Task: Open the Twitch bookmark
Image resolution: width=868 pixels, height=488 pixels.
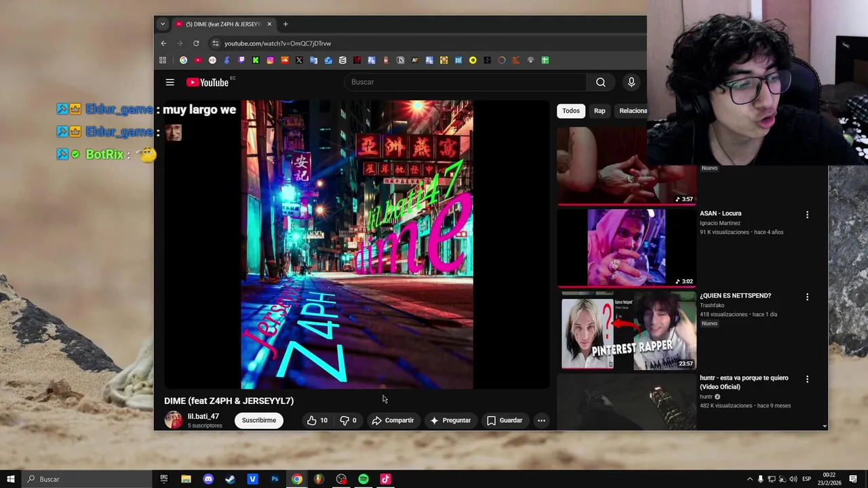Action: (241, 60)
